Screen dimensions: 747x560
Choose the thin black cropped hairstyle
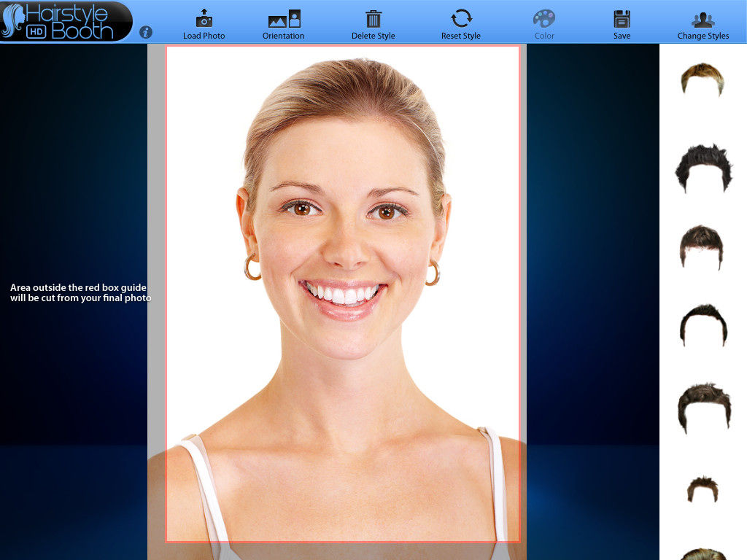tap(703, 324)
